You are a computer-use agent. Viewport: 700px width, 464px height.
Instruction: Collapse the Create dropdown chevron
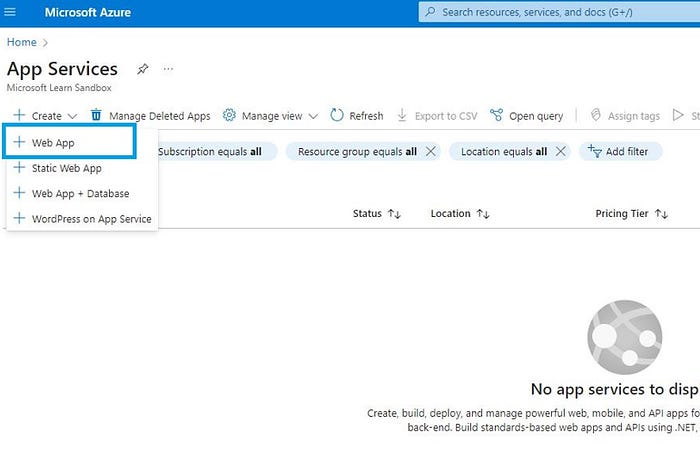[x=72, y=116]
